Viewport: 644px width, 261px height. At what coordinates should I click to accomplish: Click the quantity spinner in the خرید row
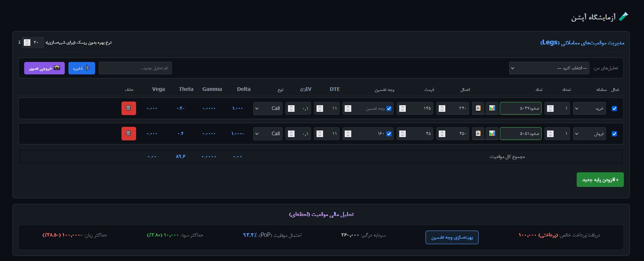550,109
